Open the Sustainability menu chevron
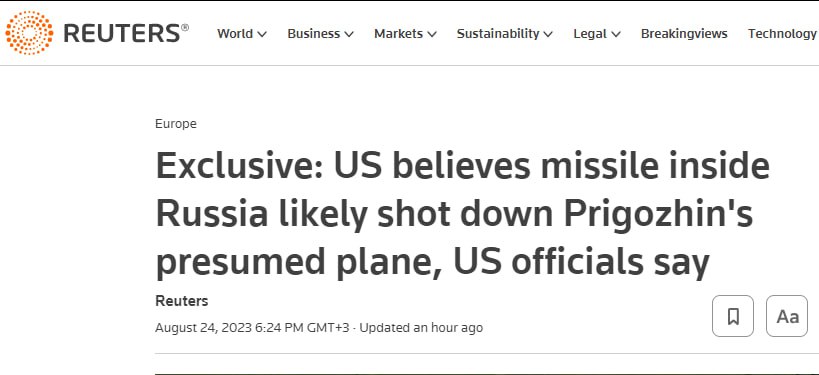 coord(548,34)
